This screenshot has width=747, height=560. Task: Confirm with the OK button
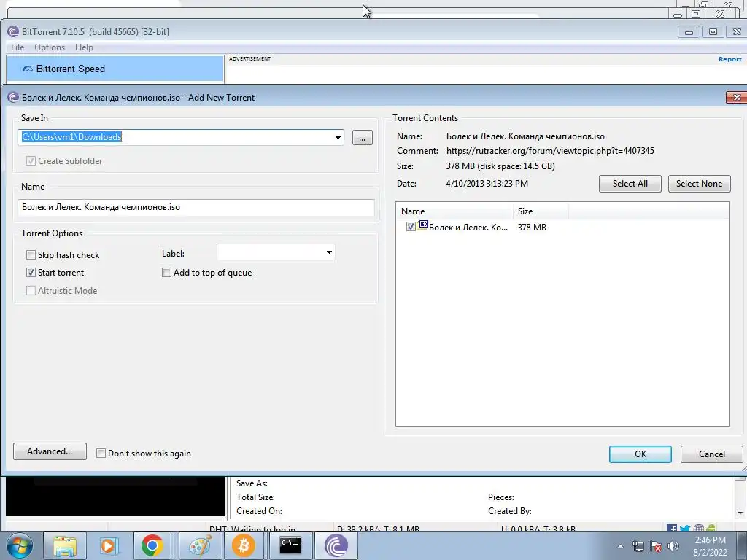[640, 454]
